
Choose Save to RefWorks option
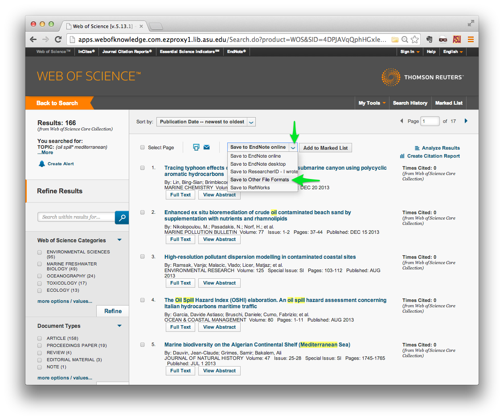[250, 188]
